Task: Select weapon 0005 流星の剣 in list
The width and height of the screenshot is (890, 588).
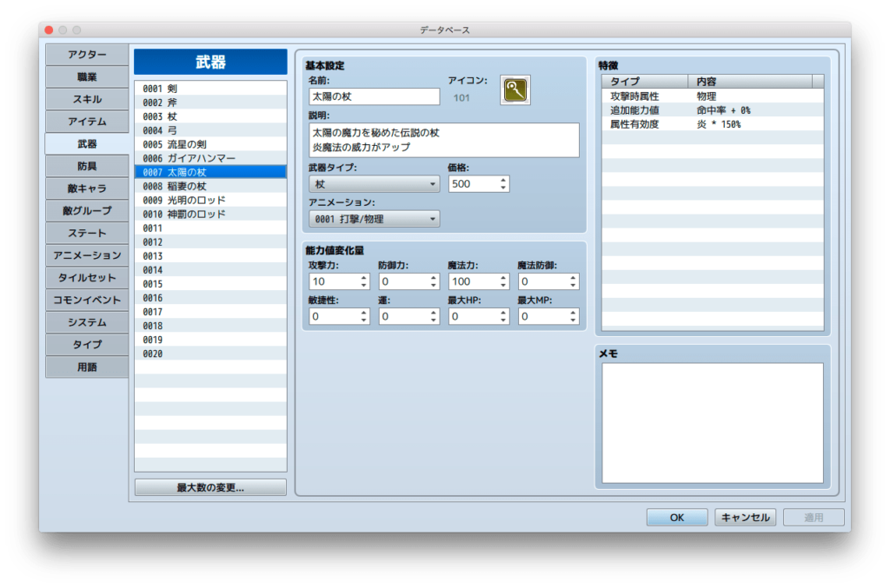Action: point(210,144)
